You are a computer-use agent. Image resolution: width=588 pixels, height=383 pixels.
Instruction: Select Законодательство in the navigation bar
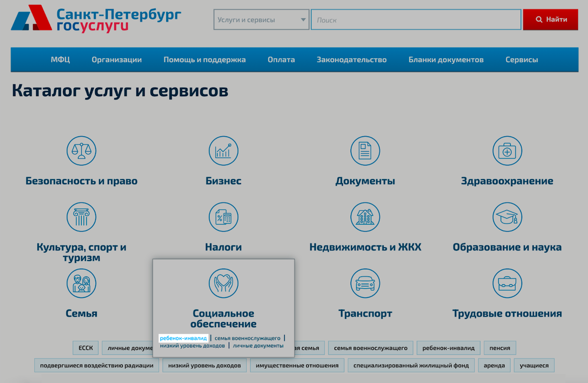point(352,59)
